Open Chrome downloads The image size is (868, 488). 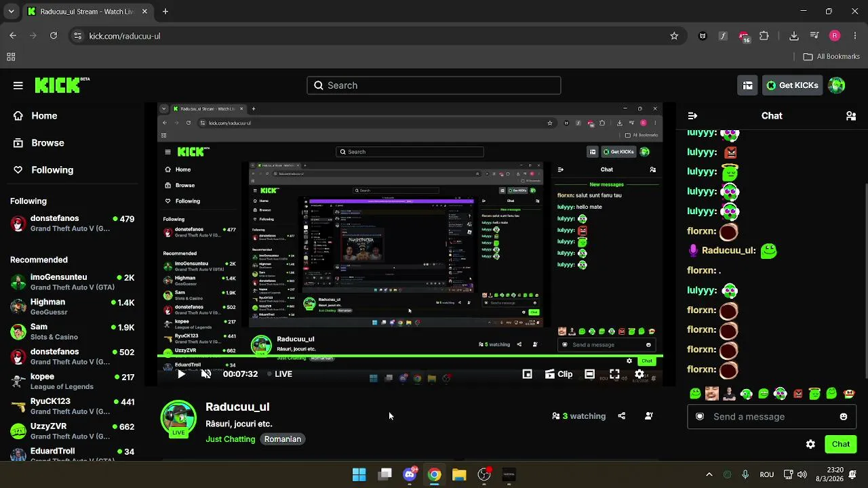pyautogui.click(x=794, y=36)
